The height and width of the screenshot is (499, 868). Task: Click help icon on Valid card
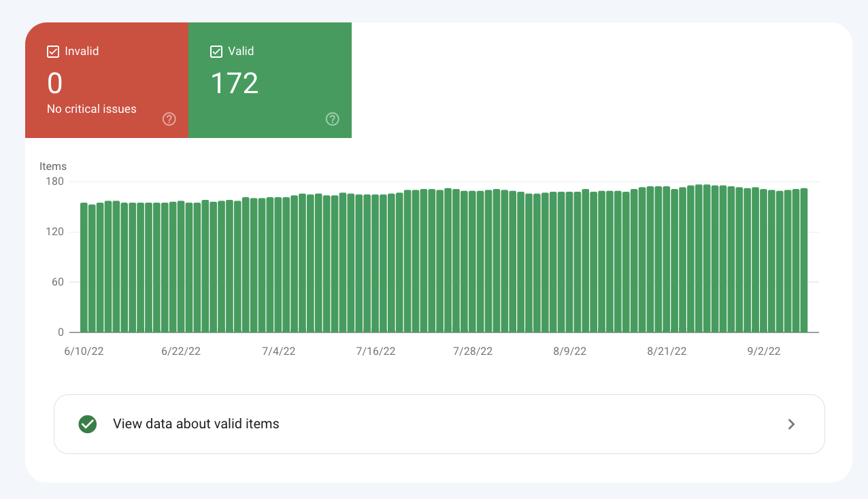coord(333,119)
